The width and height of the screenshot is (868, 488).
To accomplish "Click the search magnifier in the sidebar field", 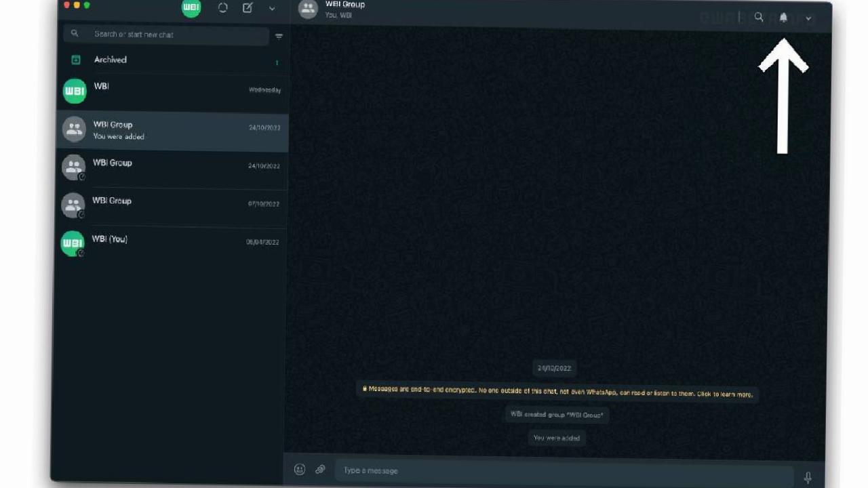I will [x=75, y=33].
